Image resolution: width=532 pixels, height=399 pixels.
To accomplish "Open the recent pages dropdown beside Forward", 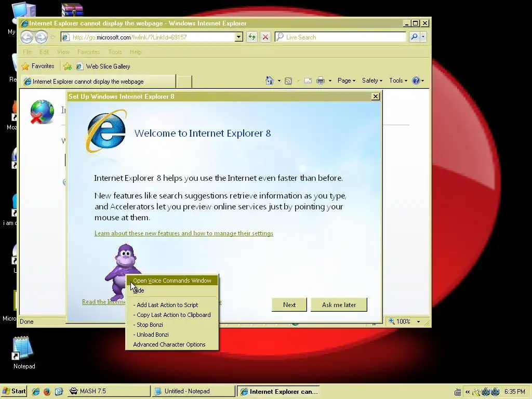I will 52,37.
